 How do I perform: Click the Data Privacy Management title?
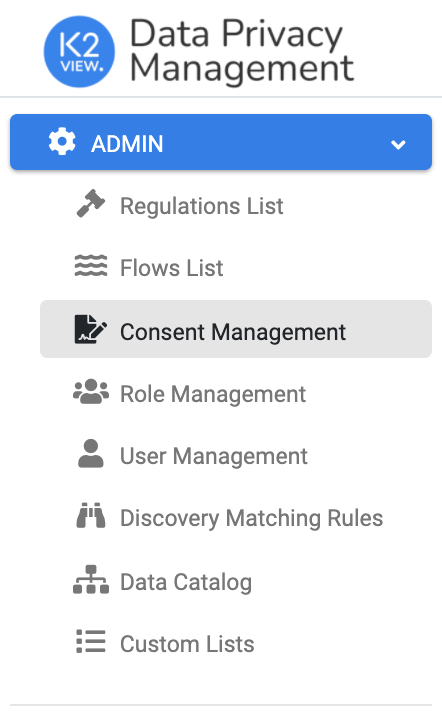tap(242, 51)
